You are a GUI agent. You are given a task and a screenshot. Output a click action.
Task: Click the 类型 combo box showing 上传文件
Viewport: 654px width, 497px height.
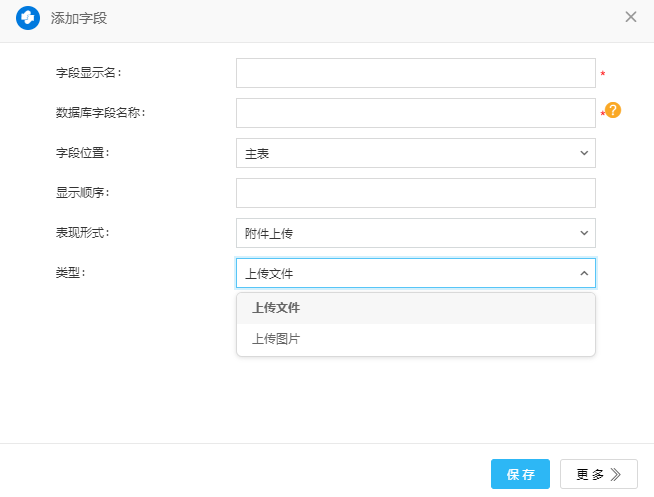pos(405,273)
